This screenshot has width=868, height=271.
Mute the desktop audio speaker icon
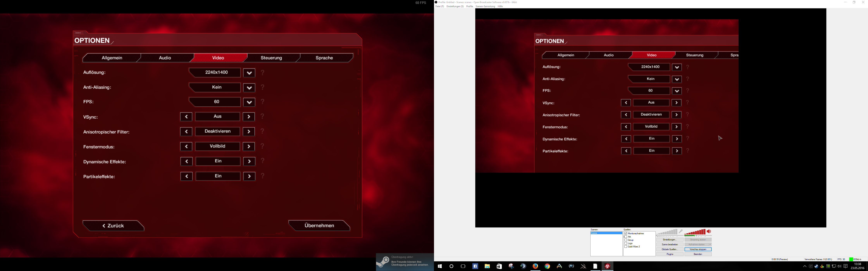(709, 232)
